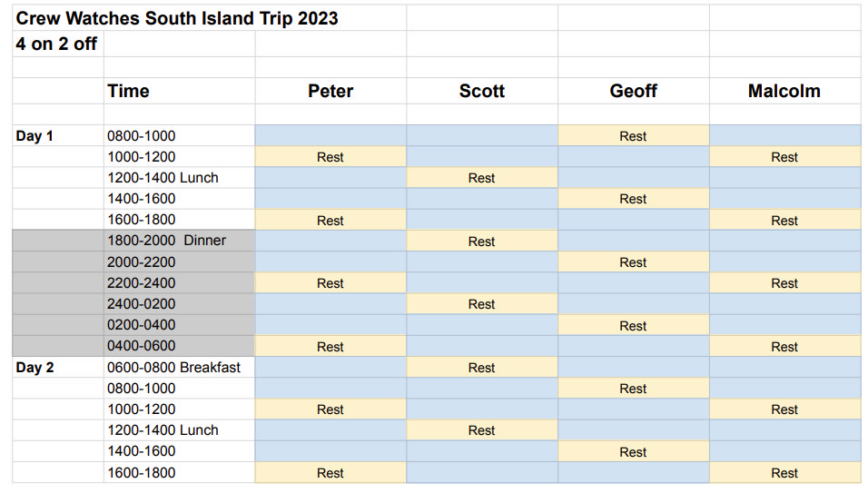Click the '2000-2200' time cell
The image size is (868, 493).
coord(142,262)
